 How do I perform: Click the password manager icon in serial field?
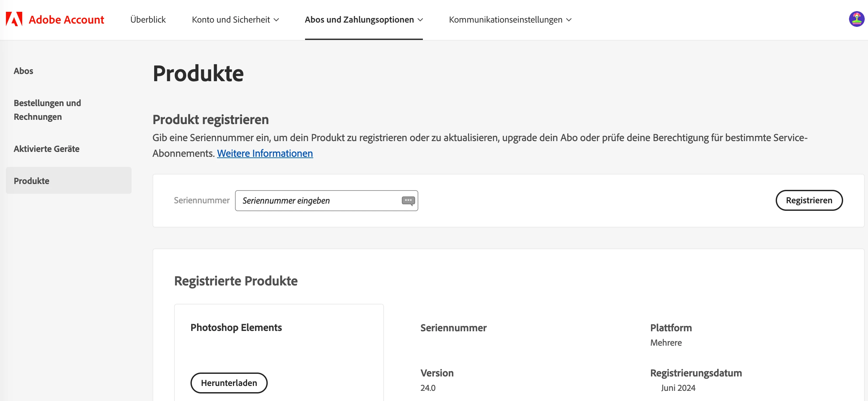point(408,200)
